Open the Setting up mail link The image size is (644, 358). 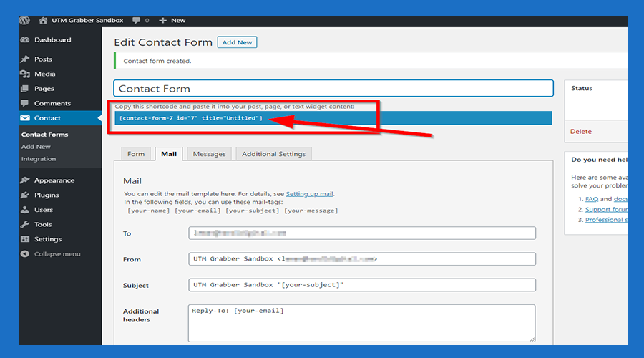click(x=309, y=194)
